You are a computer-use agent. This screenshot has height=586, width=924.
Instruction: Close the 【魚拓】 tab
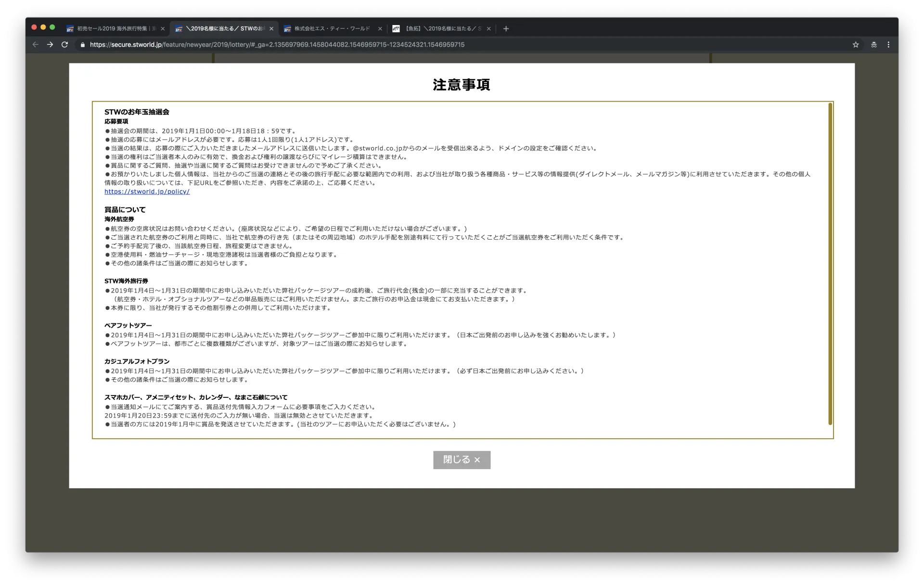click(489, 29)
